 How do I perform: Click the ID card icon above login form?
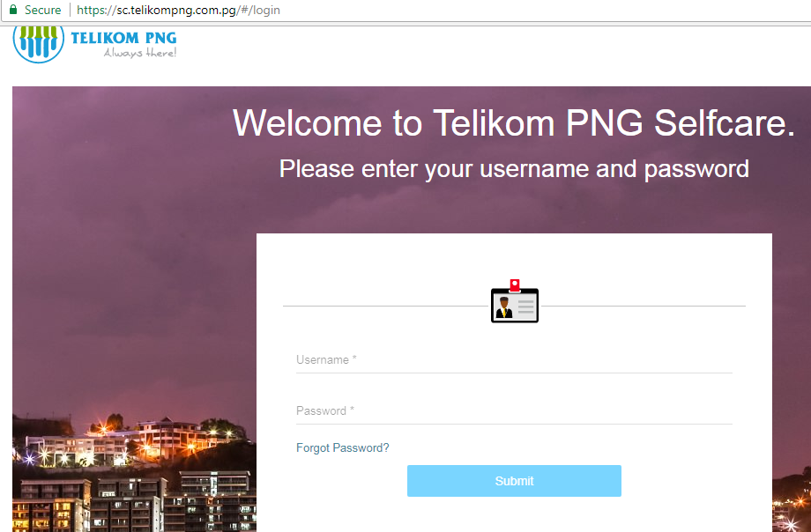(x=514, y=305)
